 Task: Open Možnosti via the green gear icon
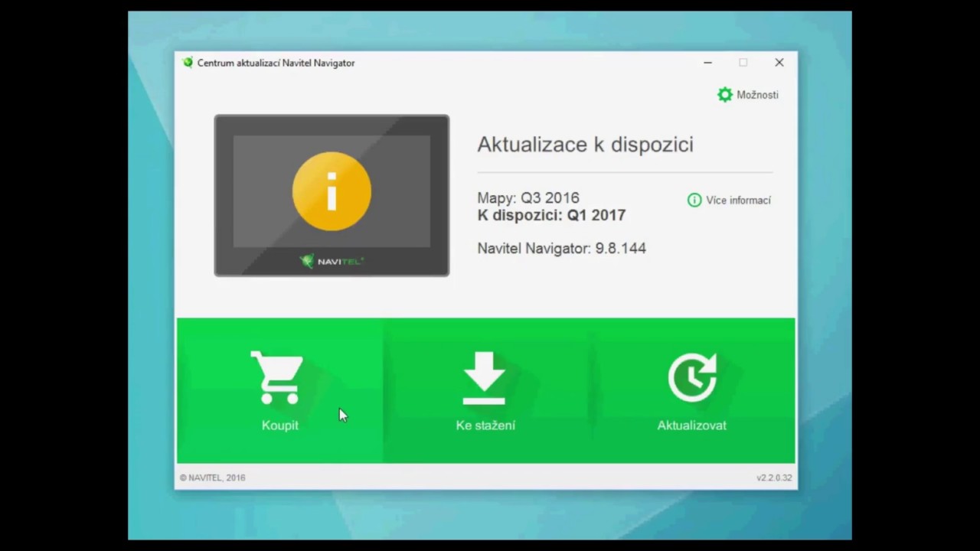tap(724, 95)
